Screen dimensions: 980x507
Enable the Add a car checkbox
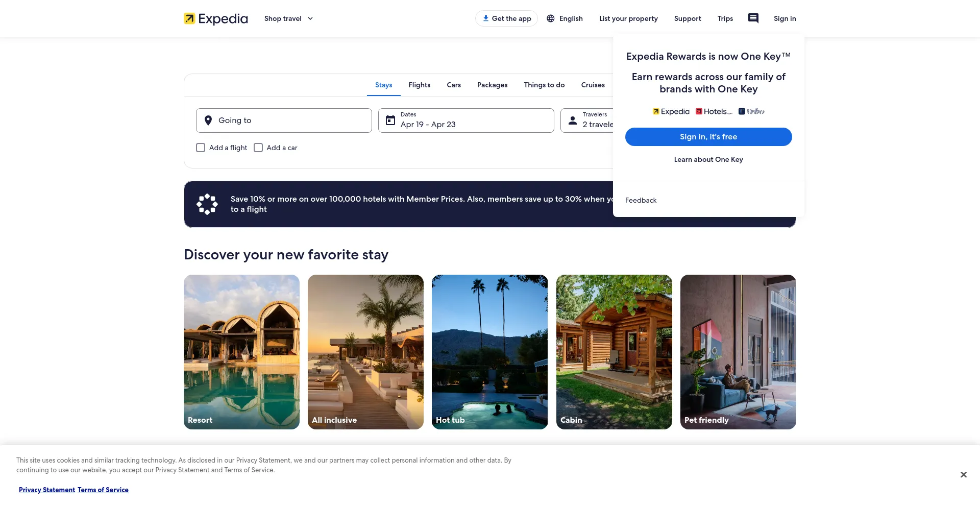pyautogui.click(x=258, y=148)
